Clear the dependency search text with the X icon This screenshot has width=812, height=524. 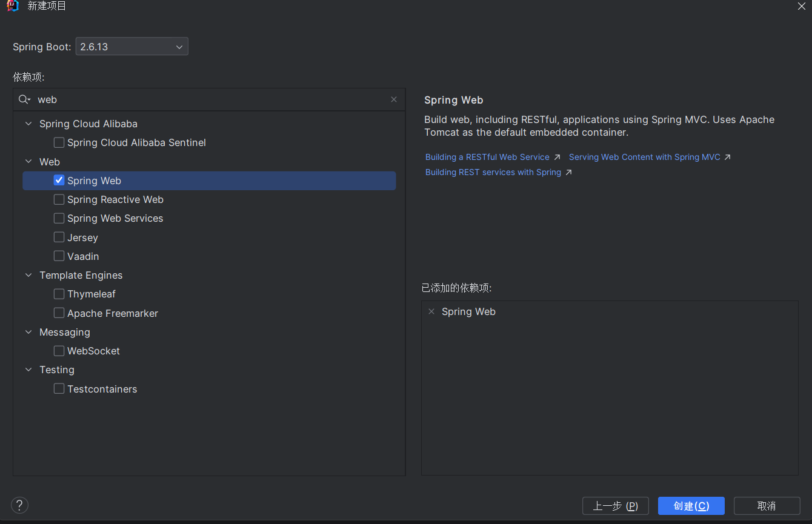click(x=394, y=99)
